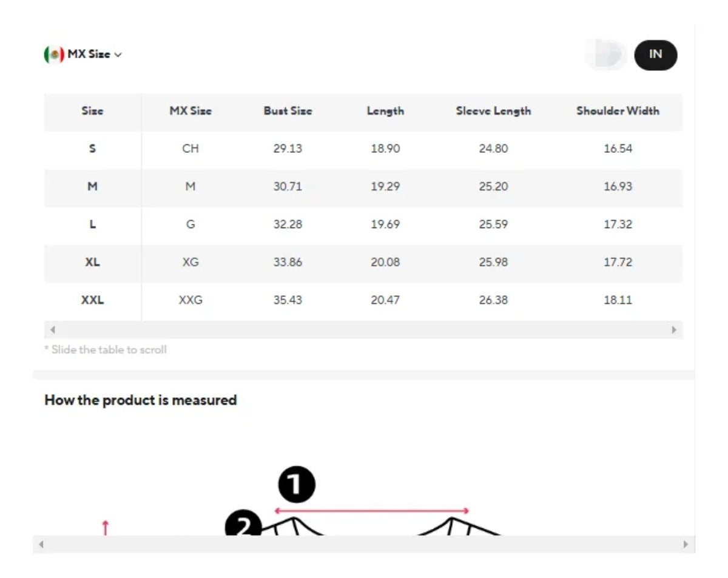Click measurement marker number 1 in diagram
The height and width of the screenshot is (578, 728).
tap(296, 485)
